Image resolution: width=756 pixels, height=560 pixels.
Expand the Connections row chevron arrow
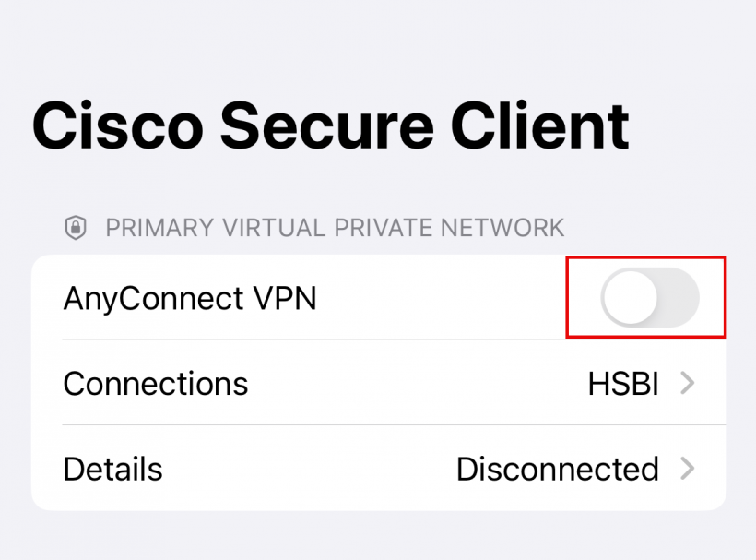687,384
